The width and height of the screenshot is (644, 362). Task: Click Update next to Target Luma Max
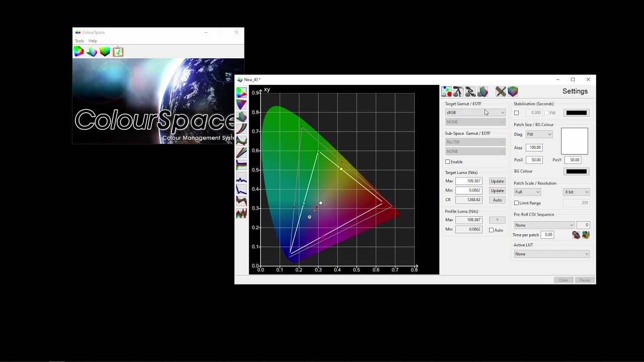(497, 181)
